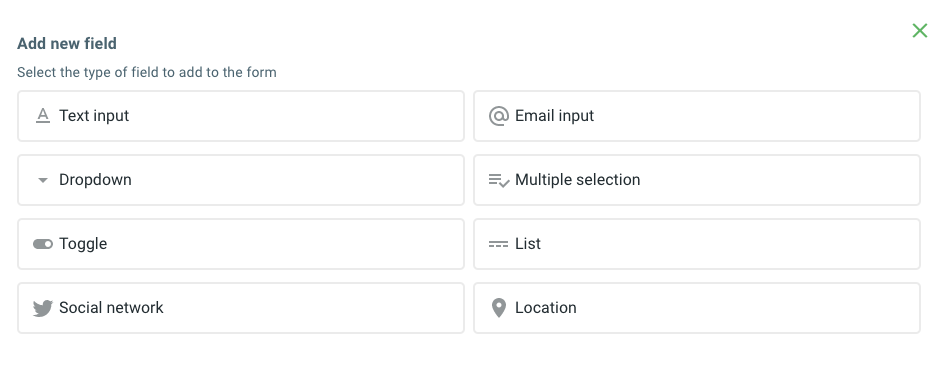Click the "Dropdown" label text
The height and width of the screenshot is (365, 950).
[95, 180]
